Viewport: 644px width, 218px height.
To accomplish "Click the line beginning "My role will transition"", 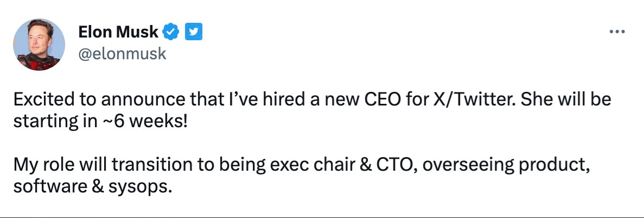I will (x=301, y=164).
